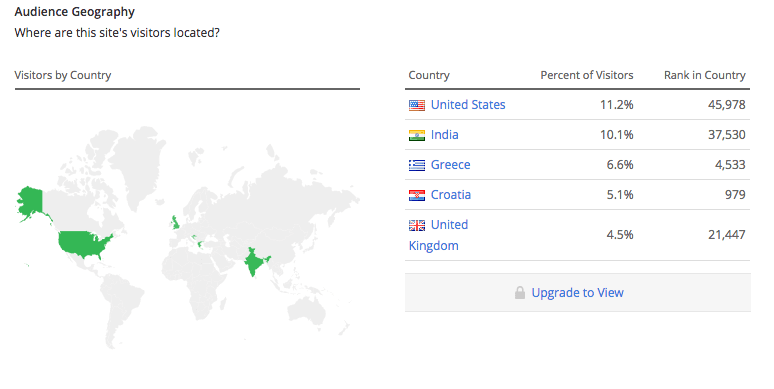Click the United Kingdom flag icon
Image resolution: width=774 pixels, height=389 pixels.
(417, 226)
